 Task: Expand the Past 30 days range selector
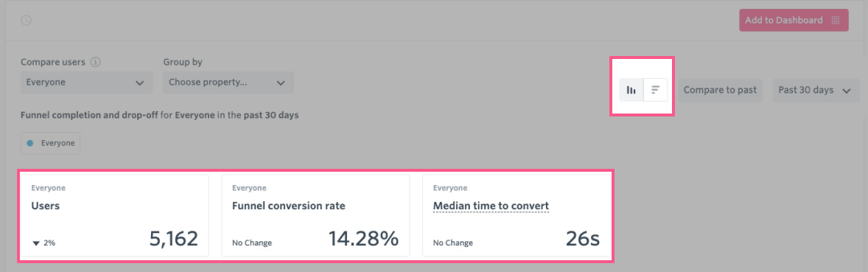tap(816, 90)
